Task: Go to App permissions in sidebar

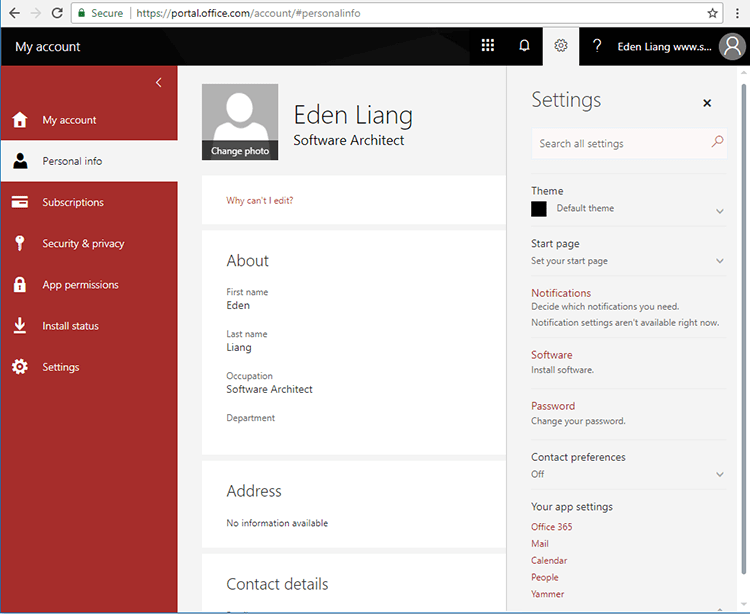Action: (80, 285)
